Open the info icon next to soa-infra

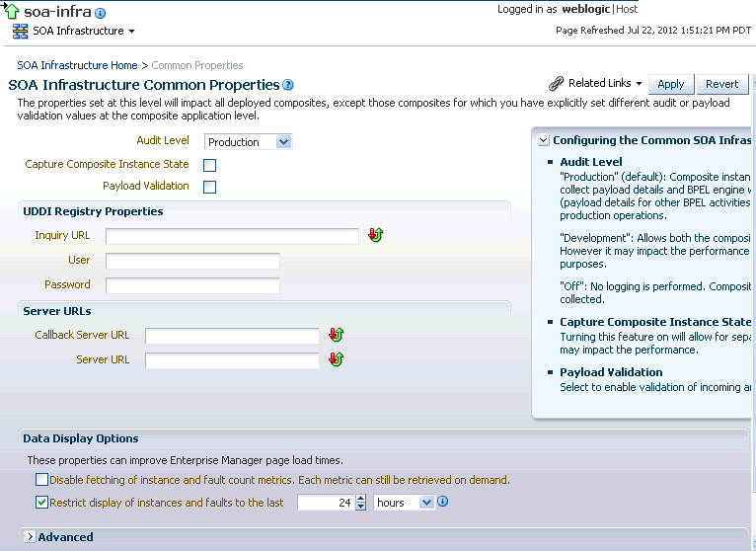100,13
